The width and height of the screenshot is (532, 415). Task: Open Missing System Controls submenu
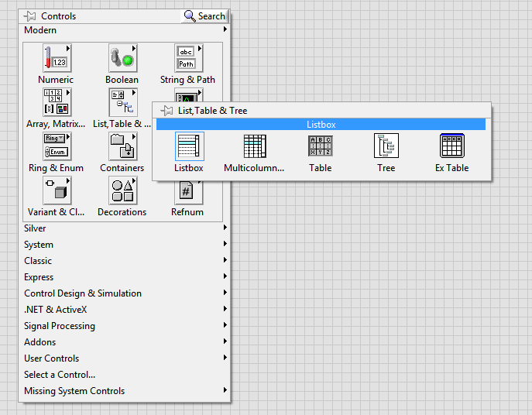pos(125,391)
